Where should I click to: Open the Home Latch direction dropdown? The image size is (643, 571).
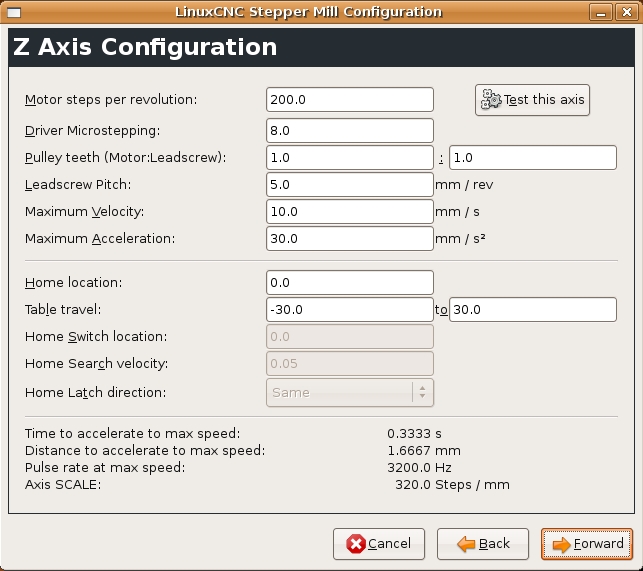point(350,393)
